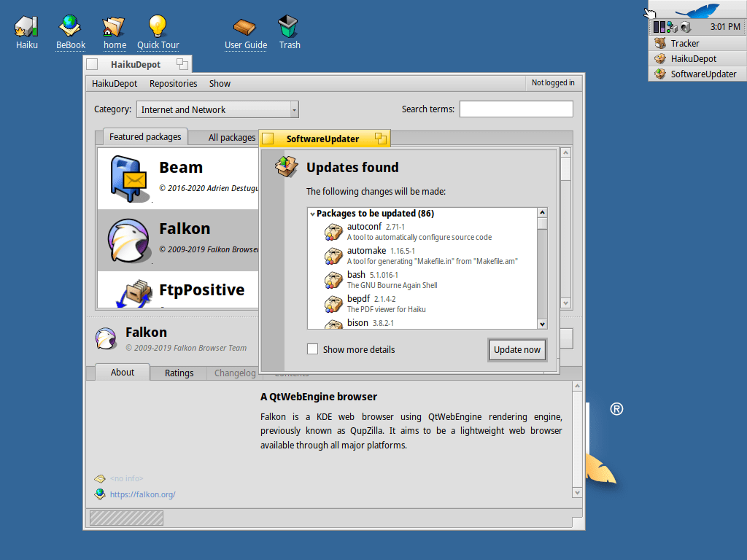Open the HaikuDepot menu
Image resolution: width=747 pixels, height=560 pixels.
[115, 83]
